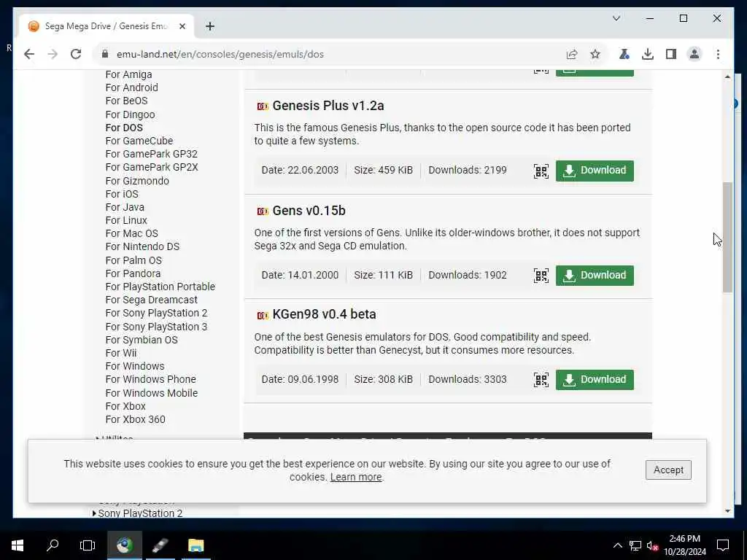Select For iOS in sidebar

(x=122, y=194)
